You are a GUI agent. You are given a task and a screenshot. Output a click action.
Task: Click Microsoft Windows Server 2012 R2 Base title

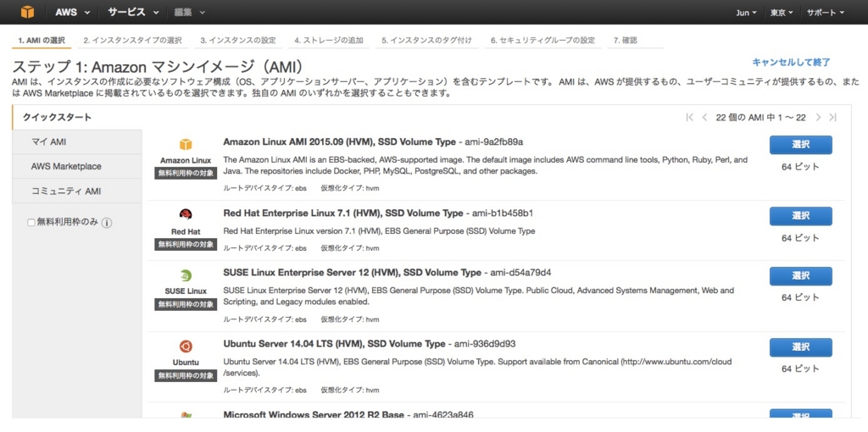(x=315, y=415)
